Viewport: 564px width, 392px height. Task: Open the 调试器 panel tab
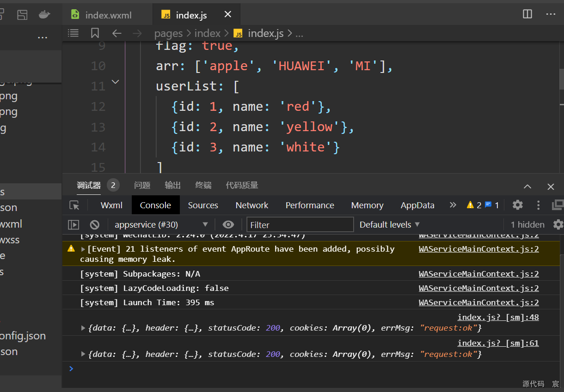point(89,185)
